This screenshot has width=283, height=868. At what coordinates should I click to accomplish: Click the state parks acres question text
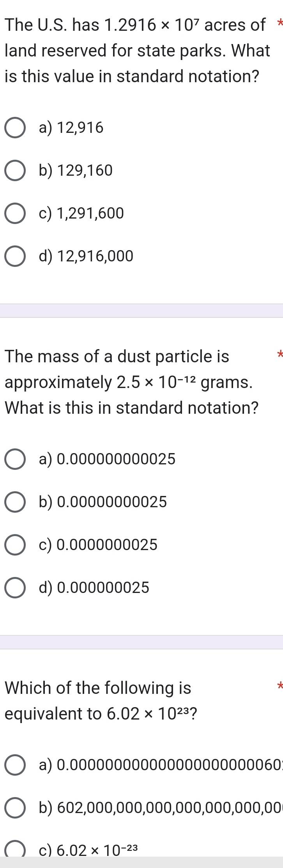coord(137,51)
